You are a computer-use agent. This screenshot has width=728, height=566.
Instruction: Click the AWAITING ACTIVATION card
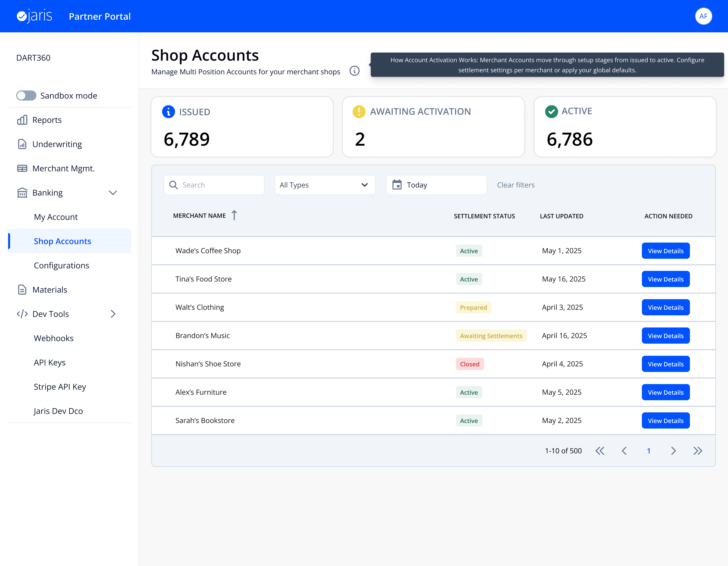[433, 127]
